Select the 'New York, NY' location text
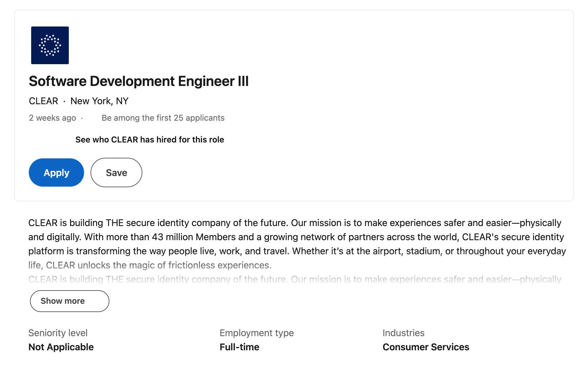The height and width of the screenshot is (365, 588). [x=99, y=101]
